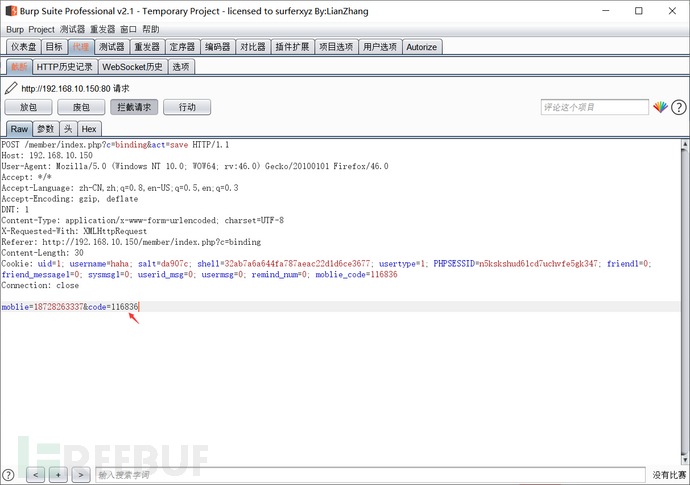
Task: Switch to the 头 headers view tab
Action: coord(68,129)
